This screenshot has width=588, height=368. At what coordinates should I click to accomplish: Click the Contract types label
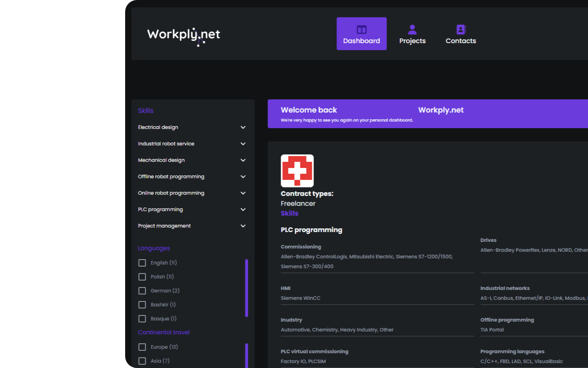[307, 193]
